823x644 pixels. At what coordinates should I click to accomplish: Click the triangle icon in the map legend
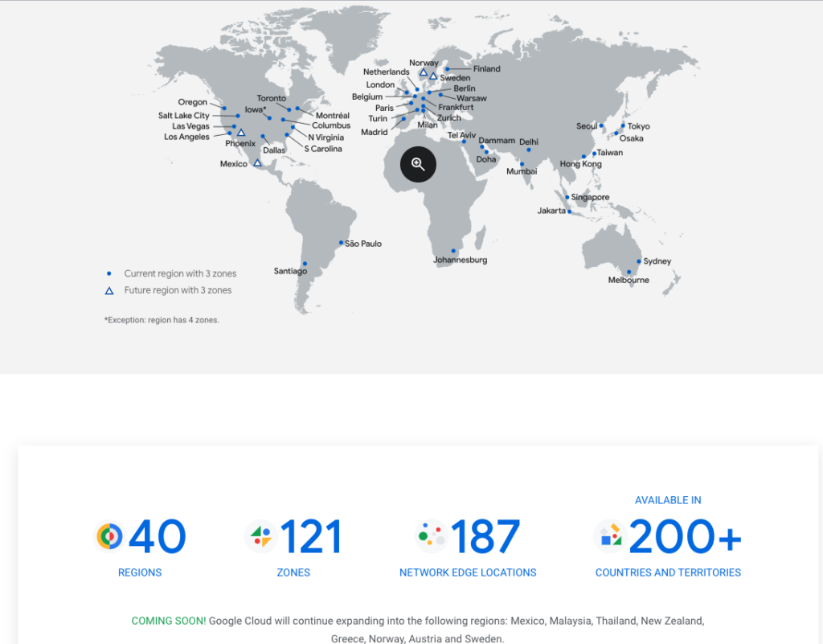109,291
